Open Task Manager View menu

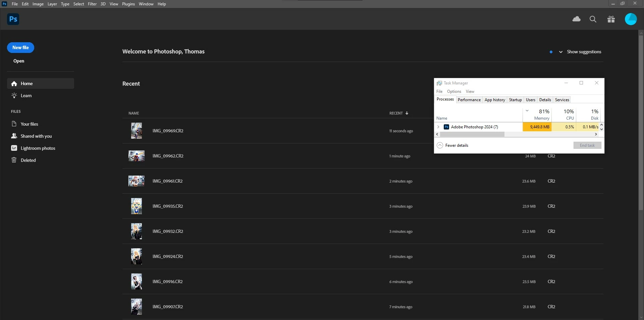(x=470, y=91)
